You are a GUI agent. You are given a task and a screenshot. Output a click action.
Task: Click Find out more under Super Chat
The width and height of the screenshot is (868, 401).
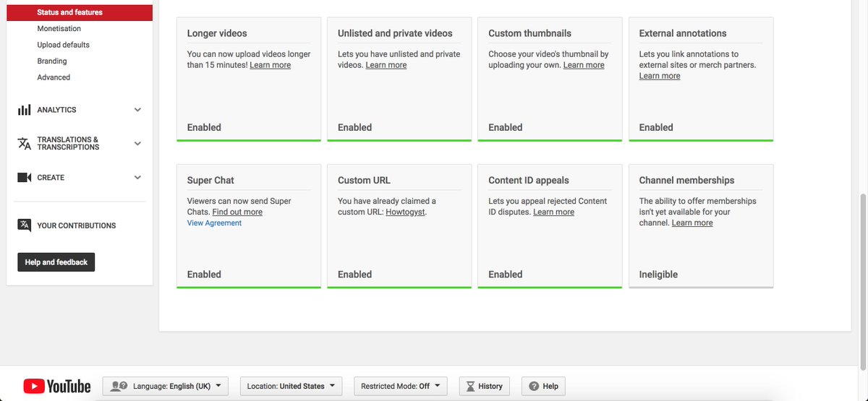[x=237, y=212]
